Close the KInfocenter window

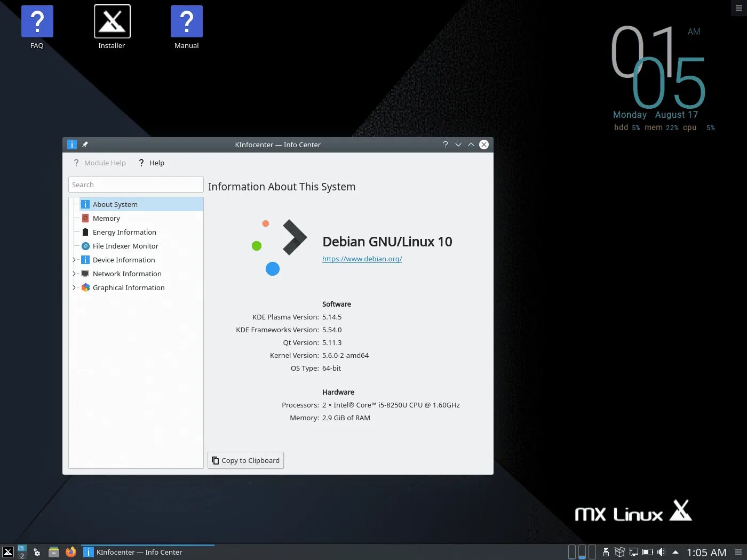484,145
